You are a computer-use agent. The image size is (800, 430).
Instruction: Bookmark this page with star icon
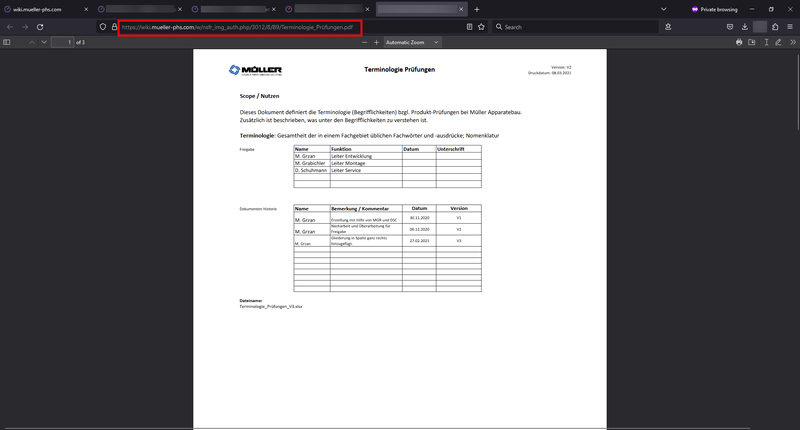(x=483, y=27)
